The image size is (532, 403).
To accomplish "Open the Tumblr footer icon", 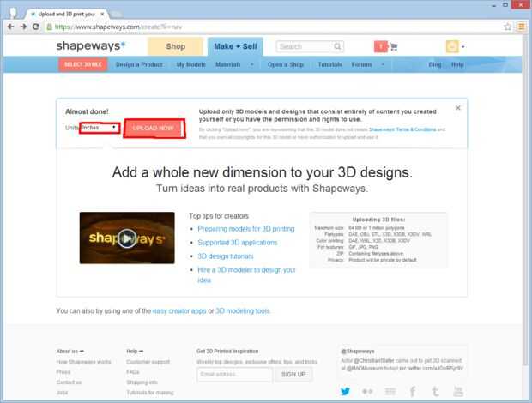I will coord(435,392).
